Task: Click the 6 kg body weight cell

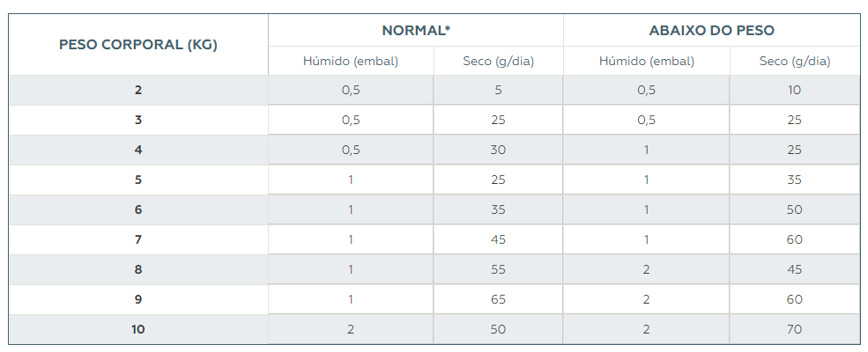Action: coord(138,209)
